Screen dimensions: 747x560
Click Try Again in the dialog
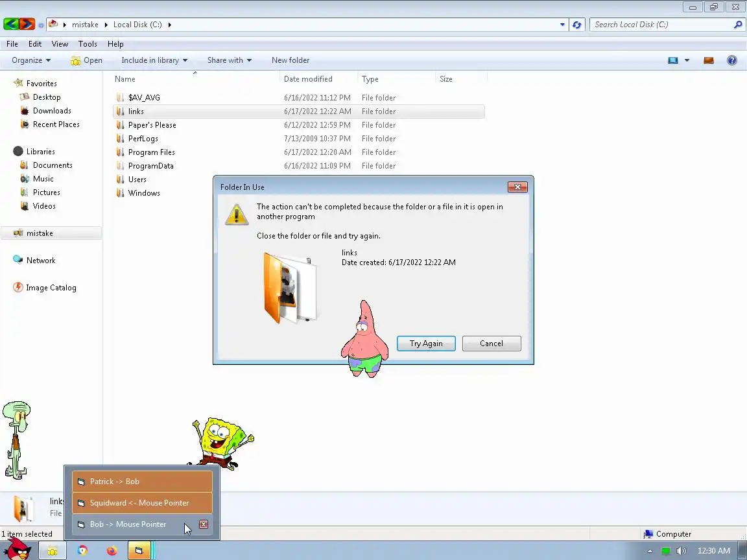tap(426, 344)
